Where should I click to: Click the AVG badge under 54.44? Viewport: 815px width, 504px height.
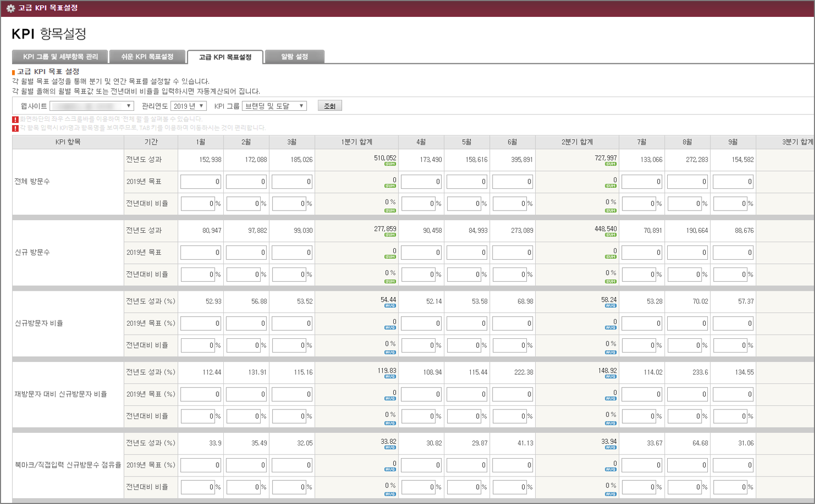pos(390,306)
